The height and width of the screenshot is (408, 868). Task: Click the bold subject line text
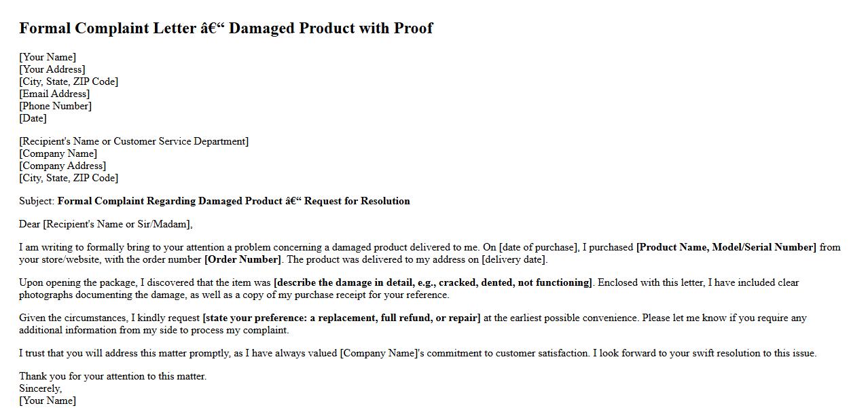(234, 201)
